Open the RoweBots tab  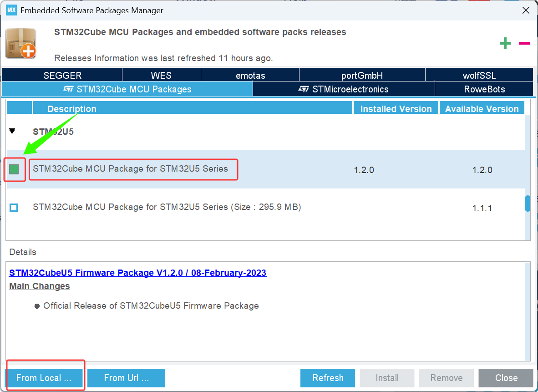[x=484, y=89]
